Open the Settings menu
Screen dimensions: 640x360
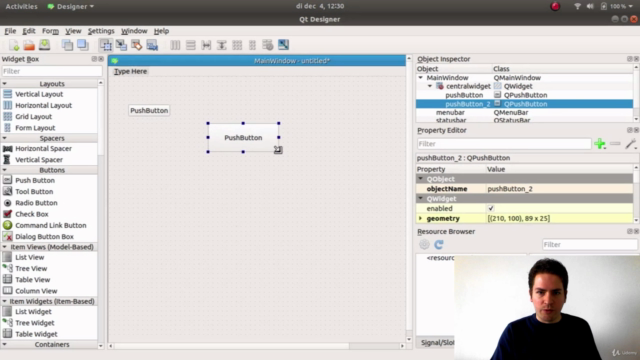point(101,31)
